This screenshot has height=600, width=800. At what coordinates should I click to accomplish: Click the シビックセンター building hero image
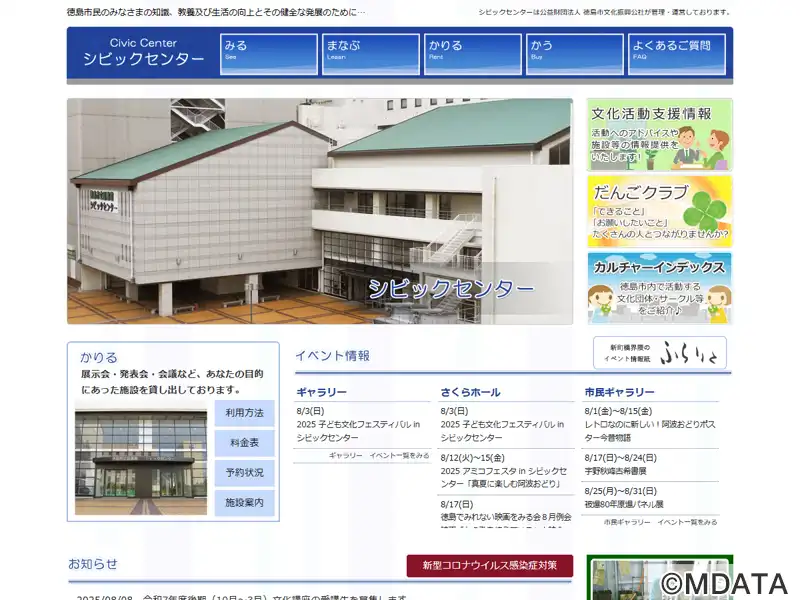pos(320,211)
